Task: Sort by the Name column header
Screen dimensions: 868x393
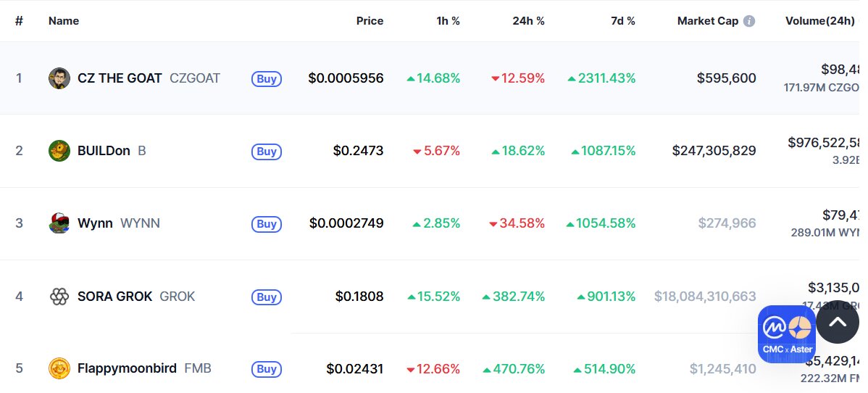Action: (64, 21)
